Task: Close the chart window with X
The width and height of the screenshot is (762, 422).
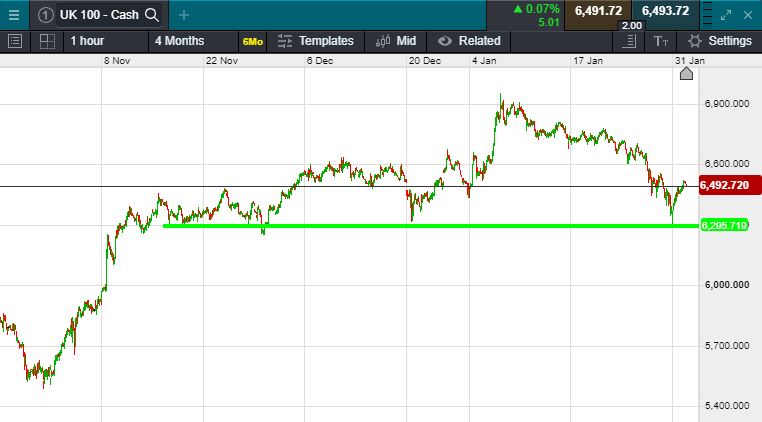Action: pos(748,15)
